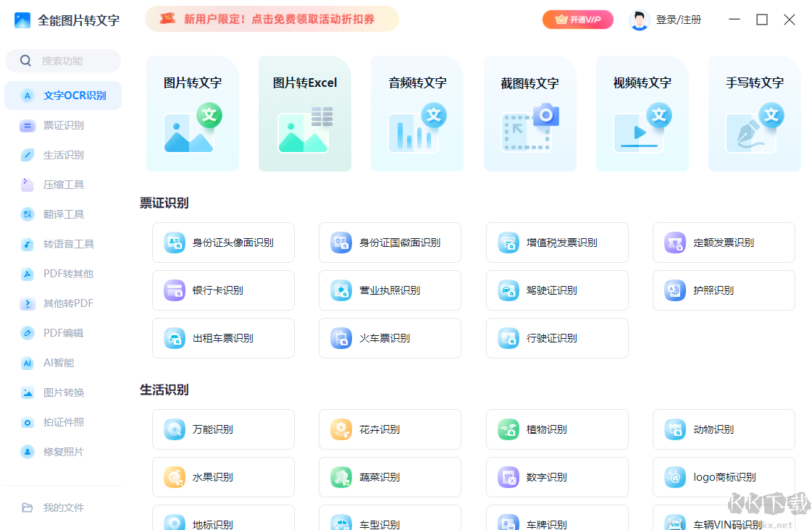
Task: Click 开通VIP at the top
Action: [x=577, y=20]
